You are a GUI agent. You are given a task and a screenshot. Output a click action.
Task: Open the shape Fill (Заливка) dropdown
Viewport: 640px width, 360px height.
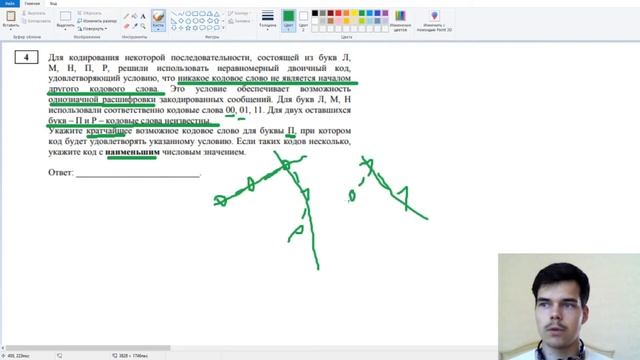pyautogui.click(x=239, y=21)
